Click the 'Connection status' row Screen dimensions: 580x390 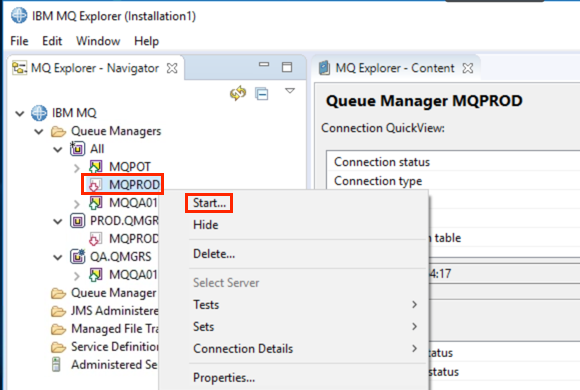point(453,162)
